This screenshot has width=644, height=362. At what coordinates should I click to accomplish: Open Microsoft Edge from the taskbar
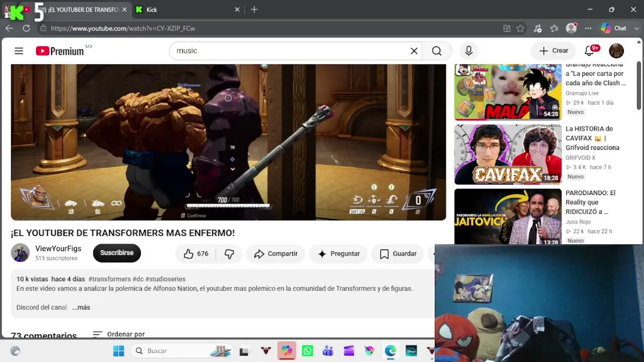[x=390, y=351]
